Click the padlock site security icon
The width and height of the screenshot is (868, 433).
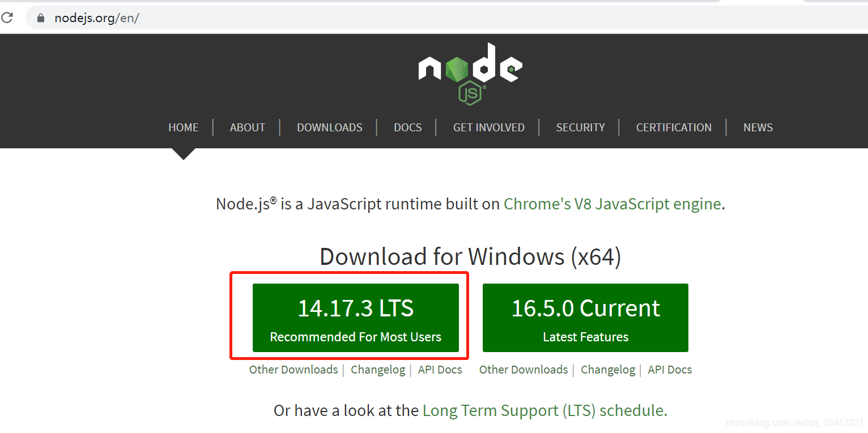pos(40,18)
